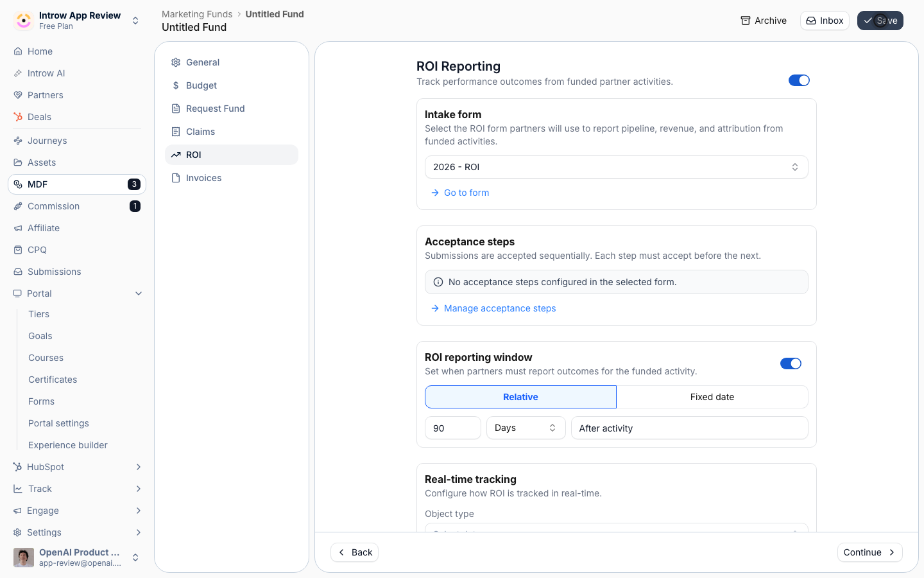Open the MDF sidebar item
The width and height of the screenshot is (924, 578).
pos(77,184)
